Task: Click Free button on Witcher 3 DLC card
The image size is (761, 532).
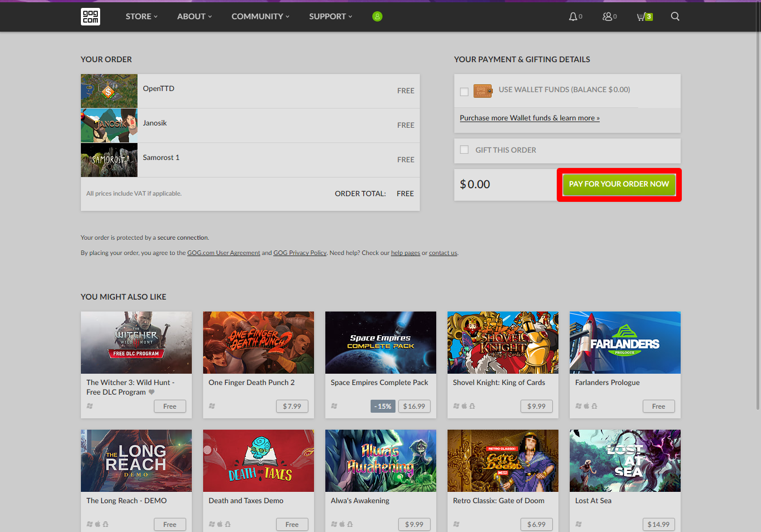Action: [x=170, y=406]
